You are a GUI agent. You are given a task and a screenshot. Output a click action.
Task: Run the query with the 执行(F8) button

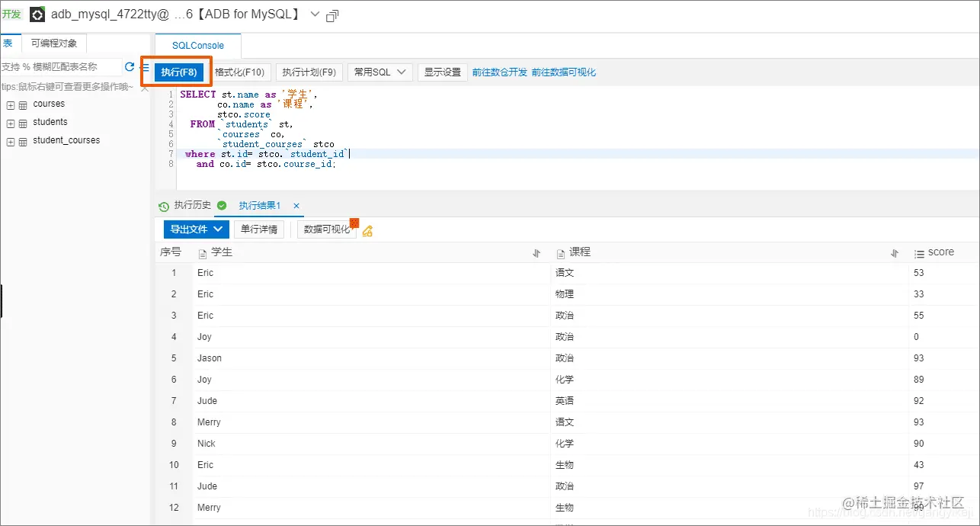pos(176,72)
